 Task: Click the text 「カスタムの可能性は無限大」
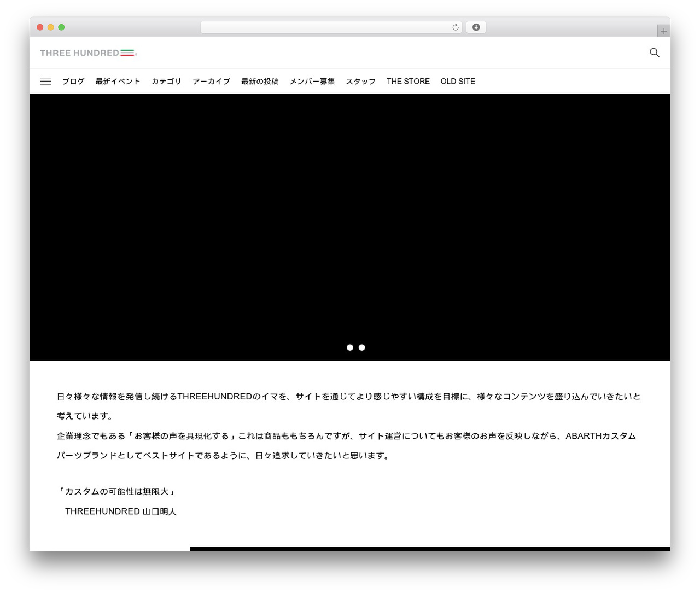tap(116, 491)
